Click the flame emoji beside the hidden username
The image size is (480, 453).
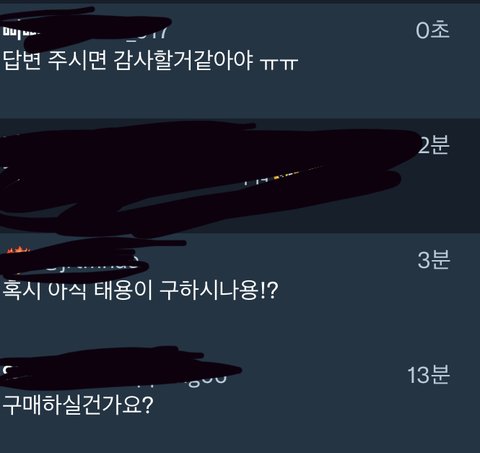[x=18, y=249]
